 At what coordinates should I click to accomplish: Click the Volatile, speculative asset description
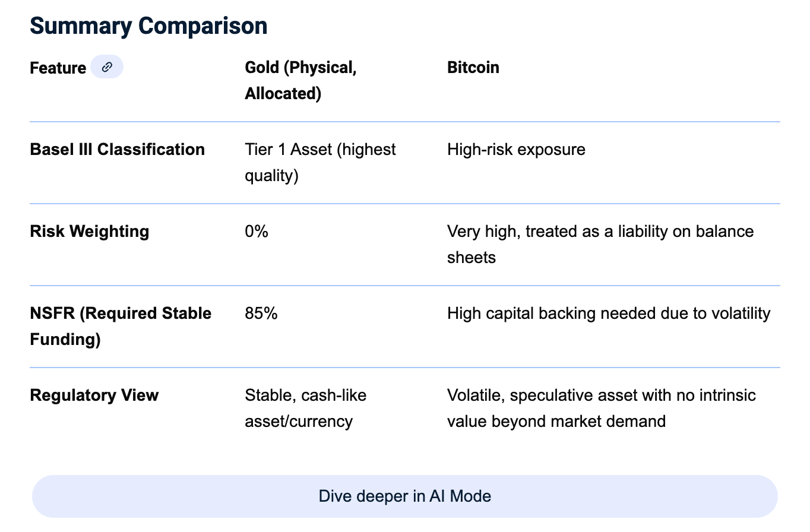[x=601, y=408]
